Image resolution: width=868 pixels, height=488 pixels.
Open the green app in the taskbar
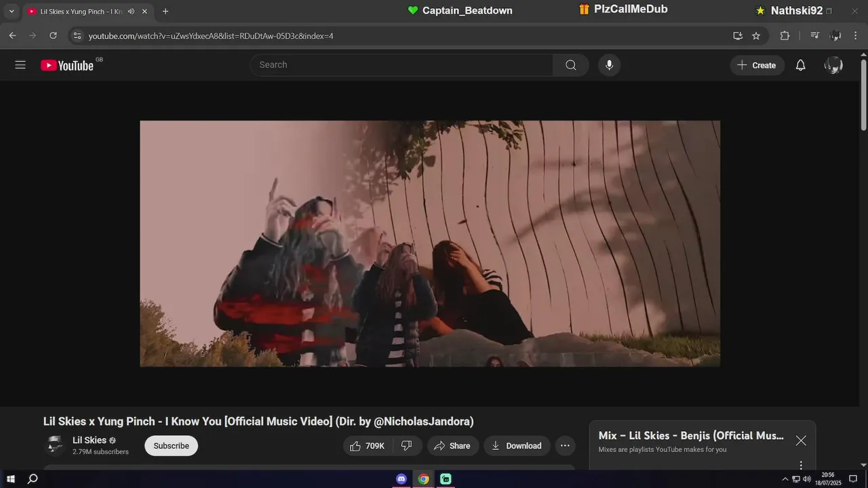(x=446, y=479)
